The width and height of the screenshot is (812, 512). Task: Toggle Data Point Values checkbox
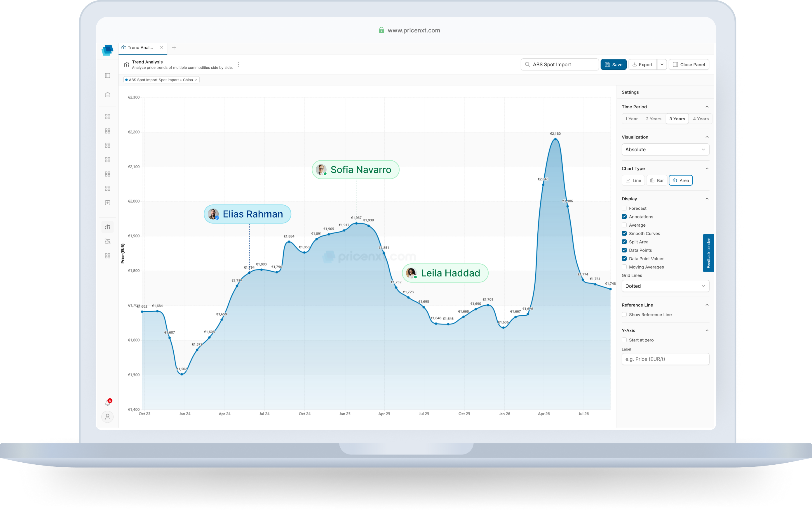point(624,258)
